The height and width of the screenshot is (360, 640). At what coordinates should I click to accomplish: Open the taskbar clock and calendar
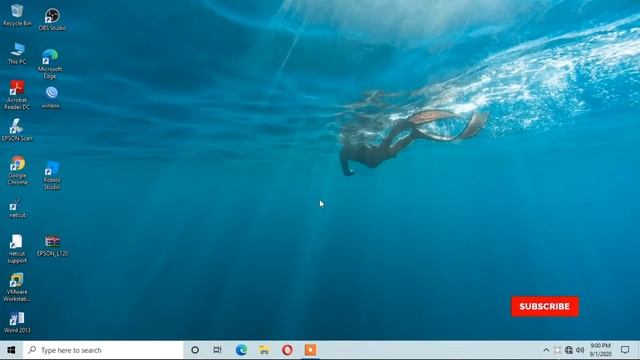(x=600, y=350)
